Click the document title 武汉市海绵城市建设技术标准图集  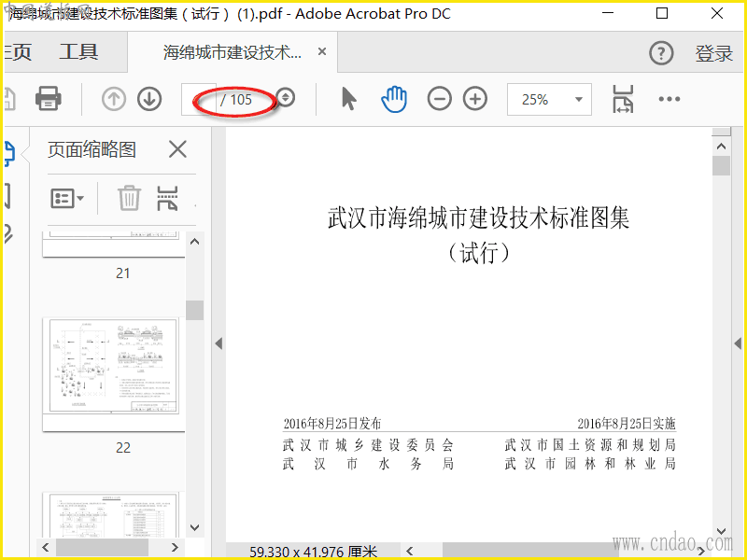(x=479, y=218)
